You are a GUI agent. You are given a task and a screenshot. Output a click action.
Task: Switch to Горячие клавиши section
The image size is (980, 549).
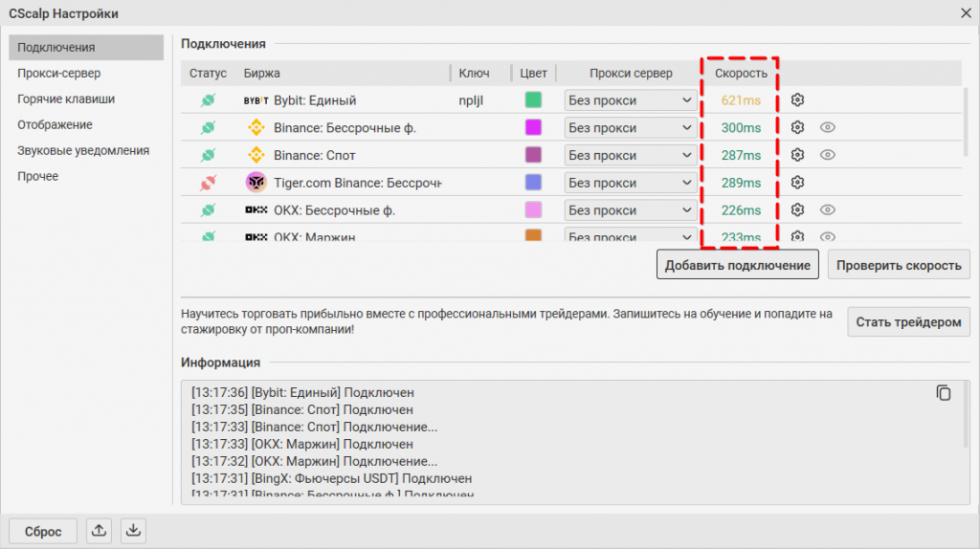coord(66,99)
